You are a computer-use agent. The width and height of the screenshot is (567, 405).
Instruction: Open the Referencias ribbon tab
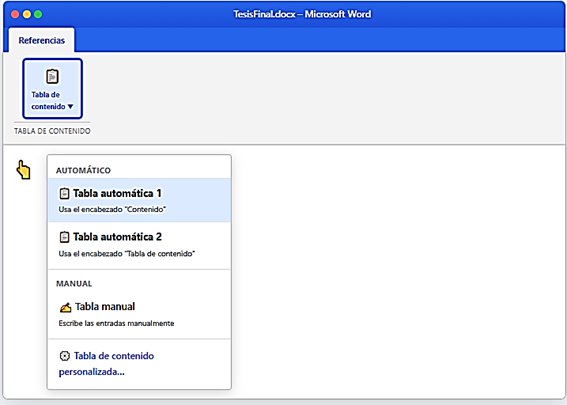click(x=42, y=40)
